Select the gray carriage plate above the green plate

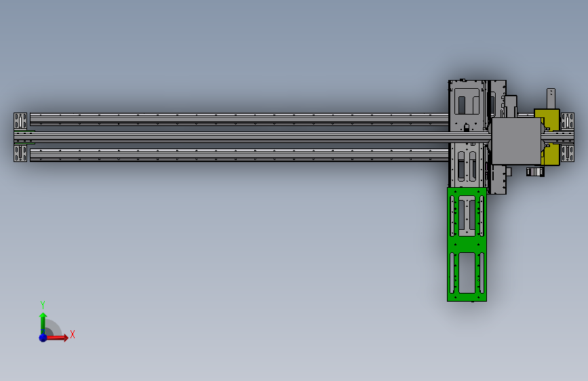pyautogui.click(x=468, y=133)
